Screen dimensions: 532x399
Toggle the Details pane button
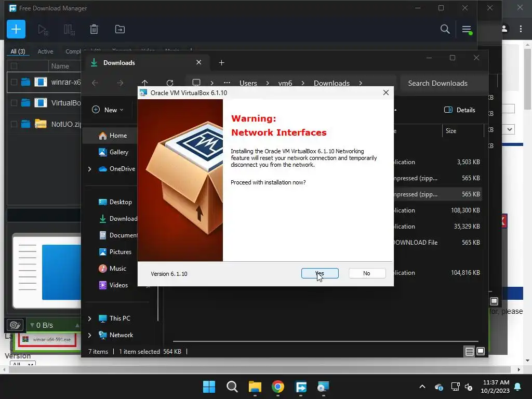(460, 110)
